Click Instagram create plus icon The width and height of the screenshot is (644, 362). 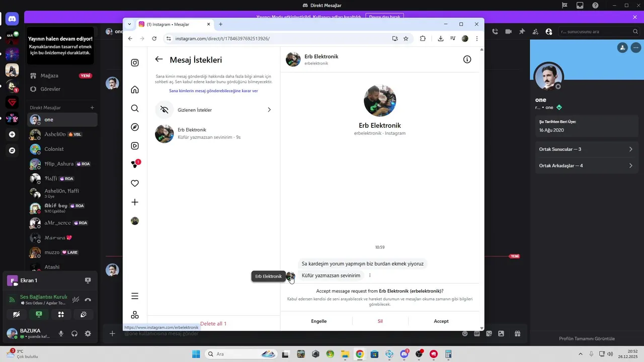coord(135,202)
